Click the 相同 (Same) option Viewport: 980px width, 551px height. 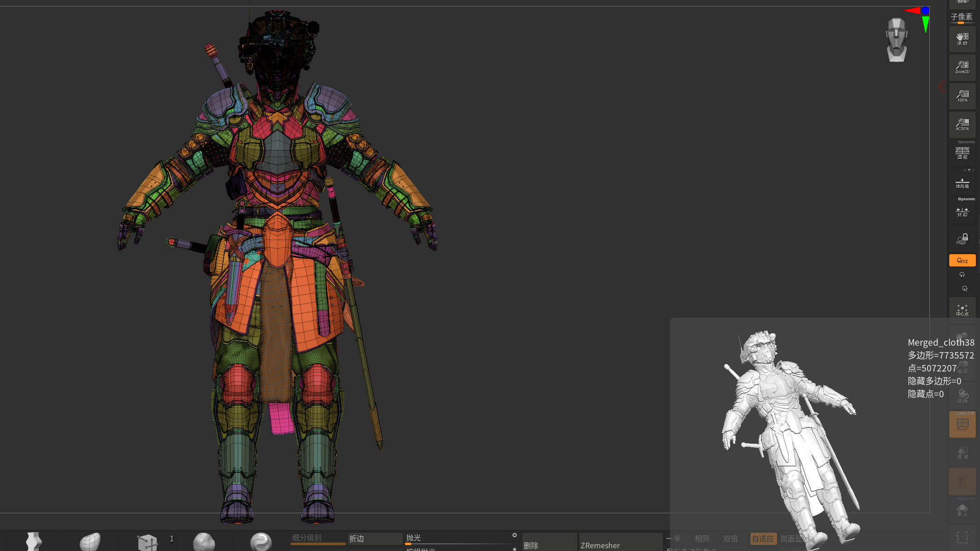click(702, 539)
